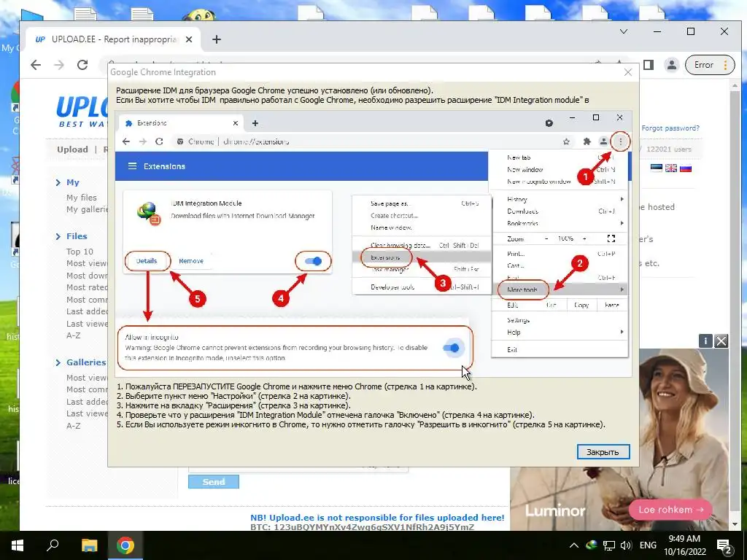Viewport: 747px width, 560px height.
Task: Open the clock showing 9:49 AM
Action: tap(684, 545)
